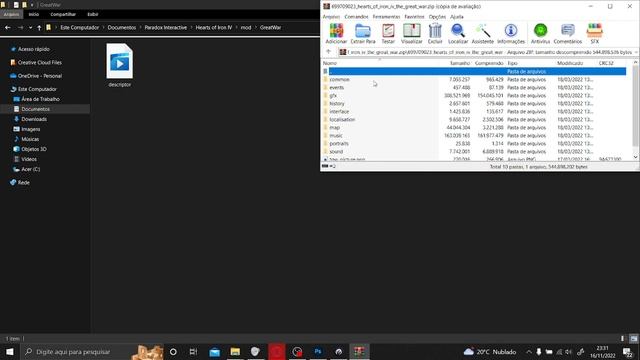Click the Informações toolbar icon
Viewport: 640px width, 360px height.
(511, 33)
